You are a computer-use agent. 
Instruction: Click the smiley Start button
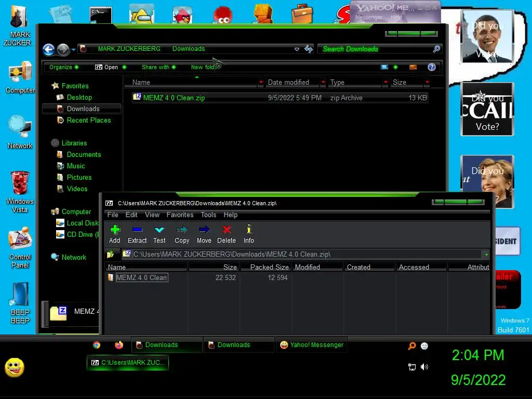click(x=14, y=367)
